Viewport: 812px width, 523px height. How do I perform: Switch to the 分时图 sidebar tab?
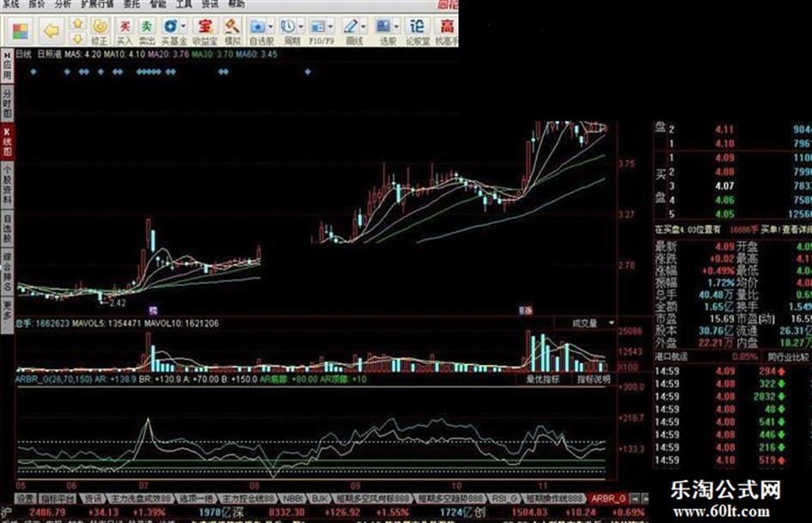[7, 102]
